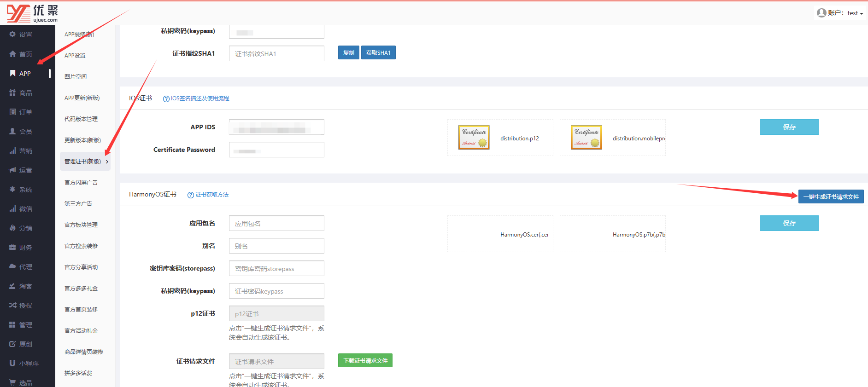Click the HarmonyOS 证书密码keypass input field
Viewport: 868px width, 387px height.
pos(276,291)
